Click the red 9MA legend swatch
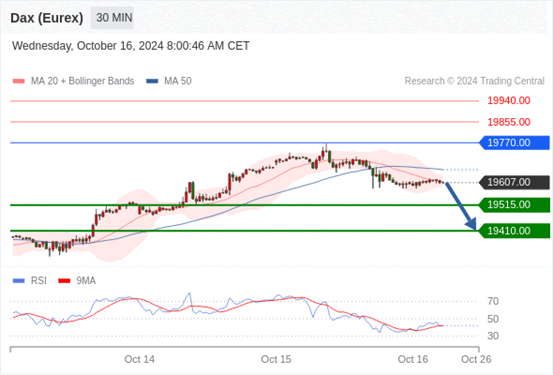The width and height of the screenshot is (553, 375). (x=64, y=281)
